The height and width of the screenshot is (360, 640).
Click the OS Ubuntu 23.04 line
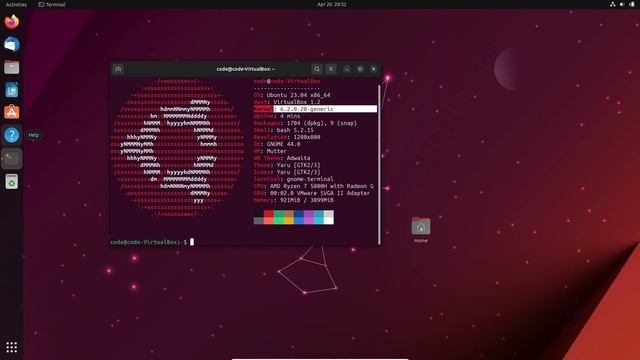[292, 95]
